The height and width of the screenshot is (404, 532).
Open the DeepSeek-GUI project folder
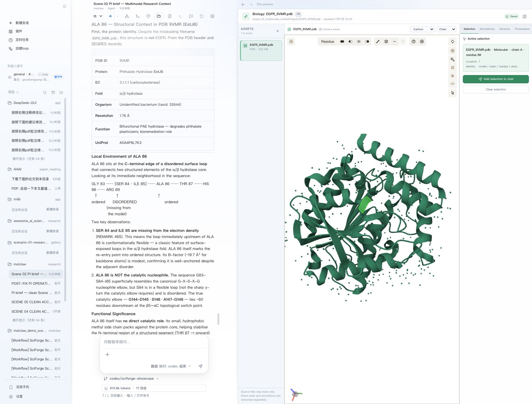pyautogui.click(x=34, y=103)
